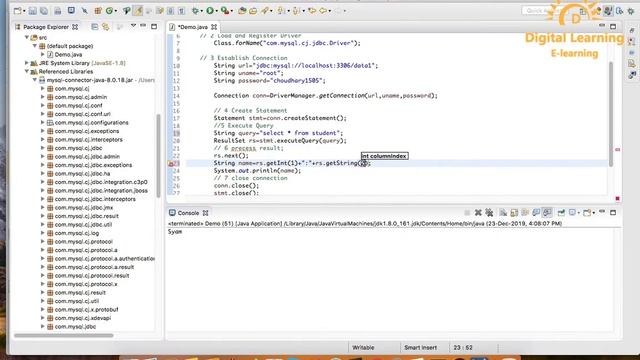Click Package Explorer vertical scrollbar
The width and height of the screenshot is (640, 360).
click(158, 156)
